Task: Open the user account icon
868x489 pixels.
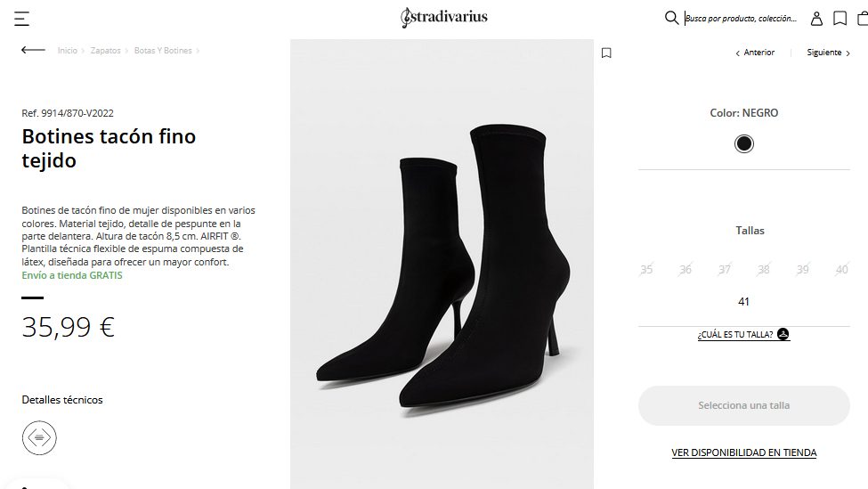Action: point(816,19)
